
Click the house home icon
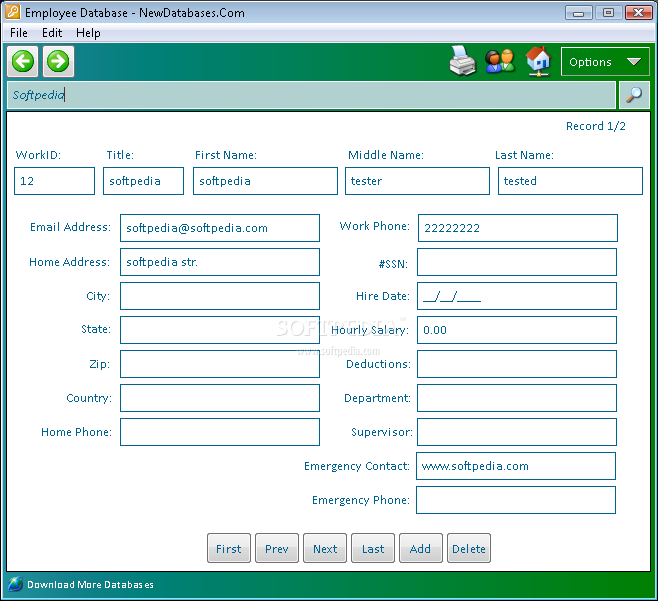tap(538, 61)
